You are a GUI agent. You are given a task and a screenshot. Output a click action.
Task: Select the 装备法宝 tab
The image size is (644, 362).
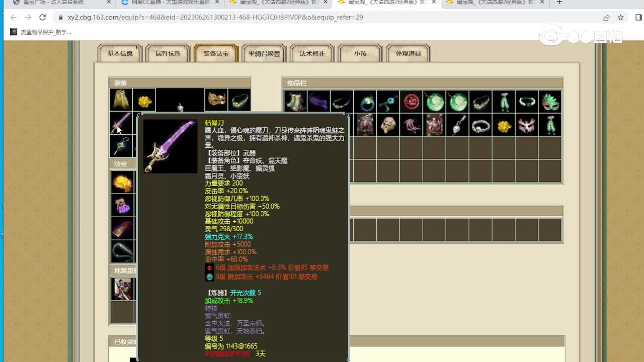click(x=216, y=53)
